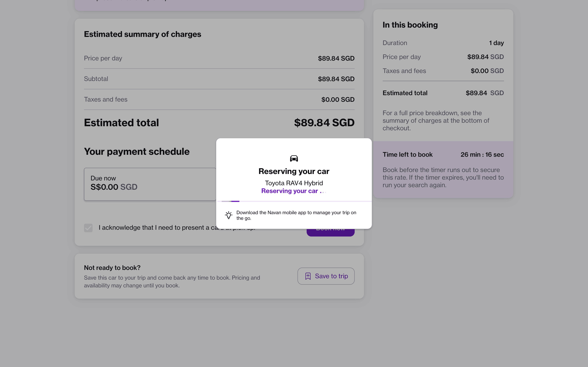Viewport: 588px width, 367px height.
Task: Click the Not ready to book? heading
Action: pyautogui.click(x=112, y=268)
